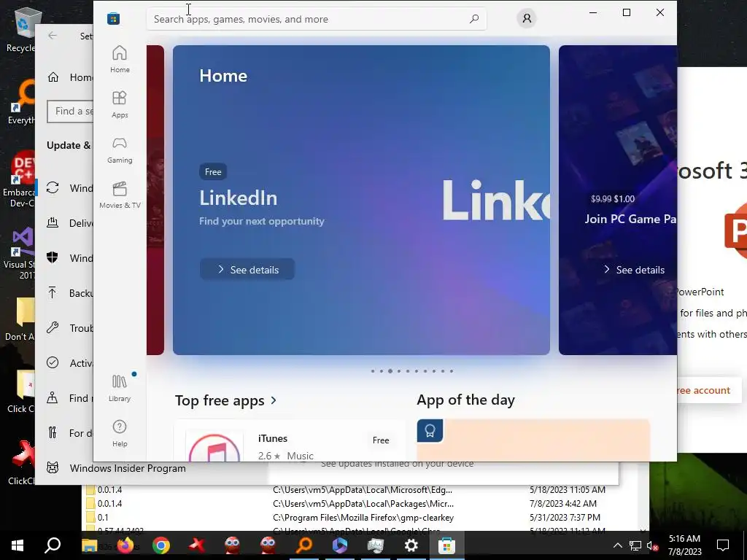Go to Apps section in Store sidebar

click(120, 105)
